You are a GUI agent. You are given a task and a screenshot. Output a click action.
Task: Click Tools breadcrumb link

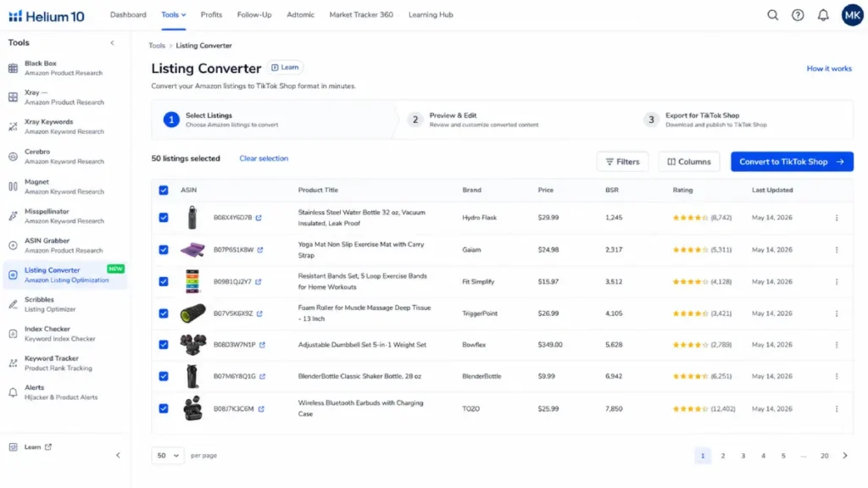click(157, 46)
